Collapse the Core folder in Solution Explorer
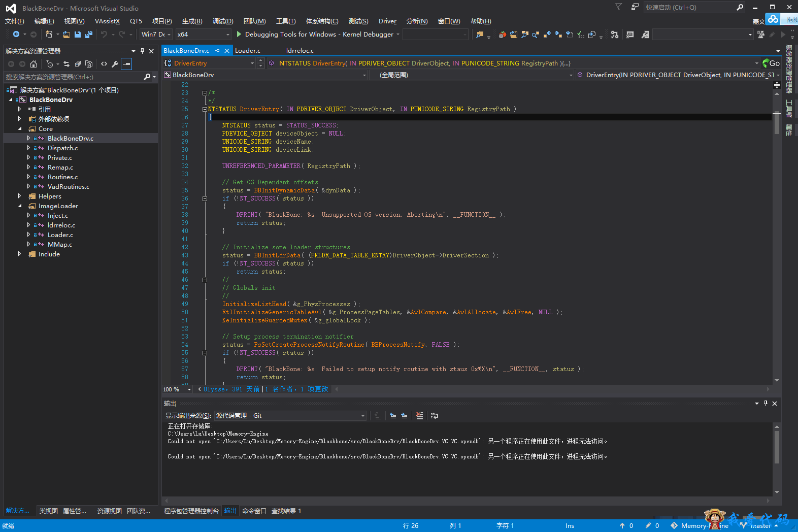Image resolution: width=798 pixels, height=532 pixels. [19, 129]
